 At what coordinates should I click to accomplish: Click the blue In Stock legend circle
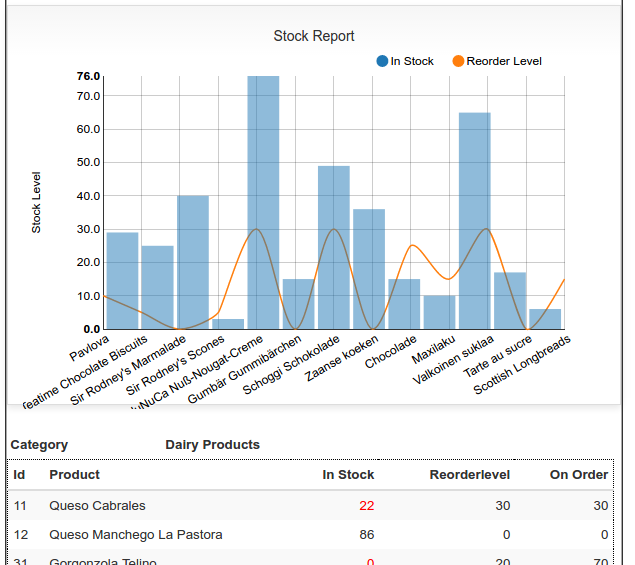[x=382, y=61]
